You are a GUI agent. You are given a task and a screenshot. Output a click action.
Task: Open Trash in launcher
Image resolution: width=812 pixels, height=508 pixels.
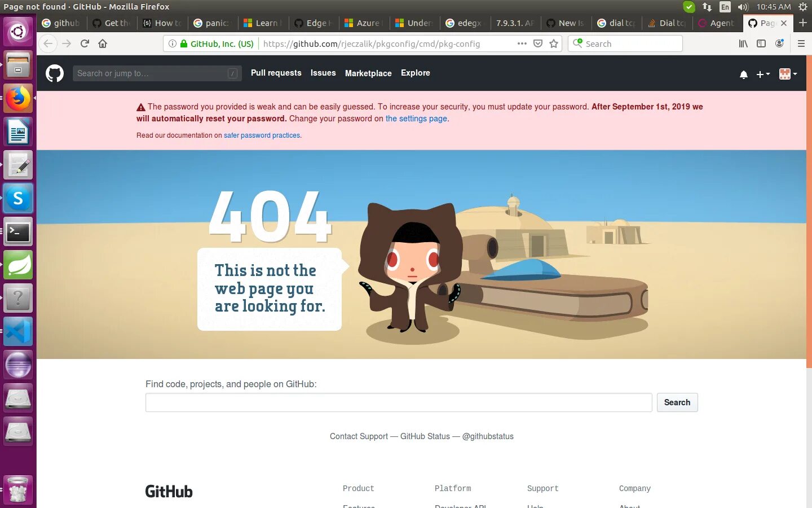coord(18,489)
